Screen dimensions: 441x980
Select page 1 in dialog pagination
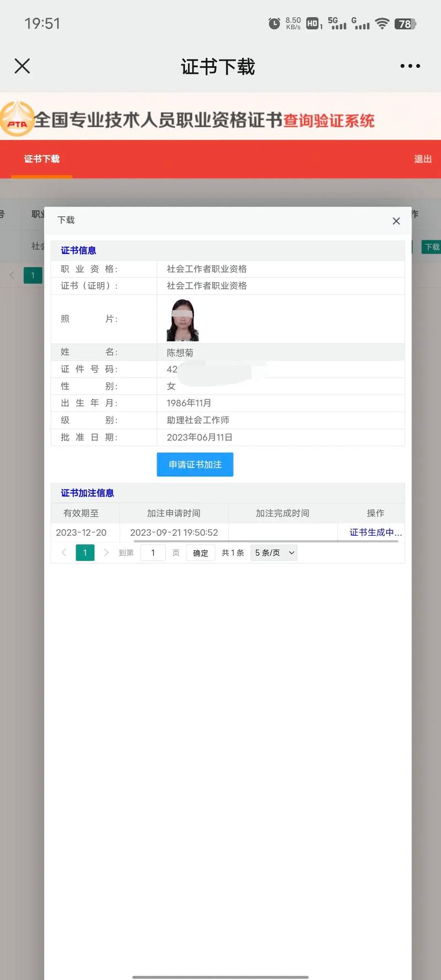(85, 552)
